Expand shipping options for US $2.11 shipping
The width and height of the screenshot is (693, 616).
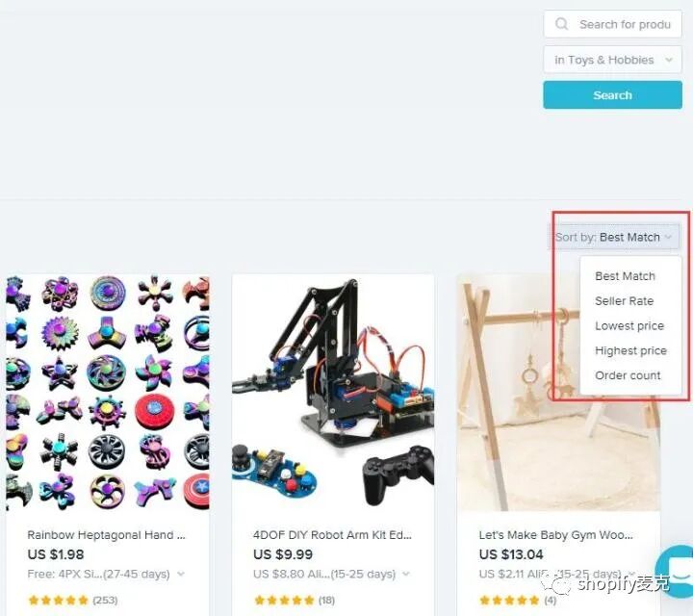(x=632, y=574)
